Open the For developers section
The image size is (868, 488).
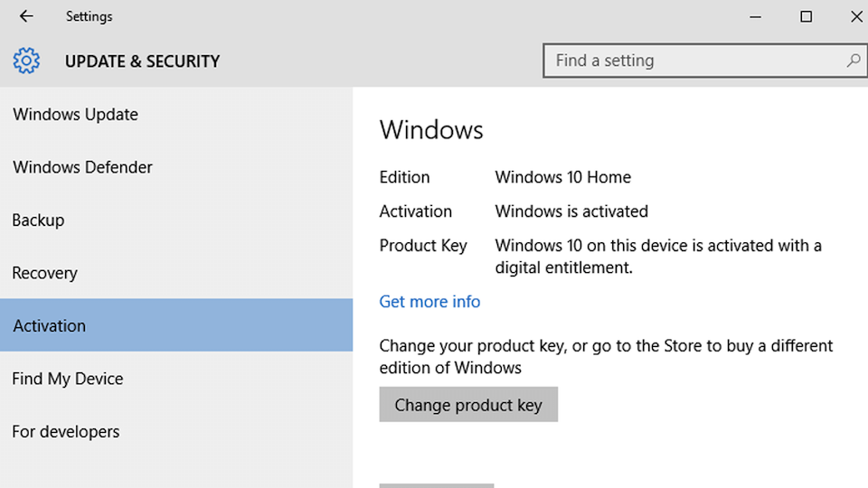coord(176,432)
